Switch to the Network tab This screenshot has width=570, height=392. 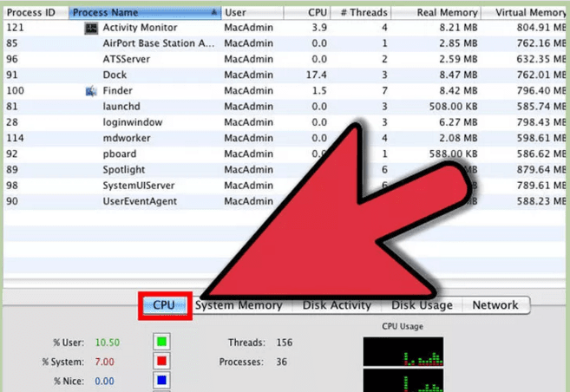click(495, 305)
